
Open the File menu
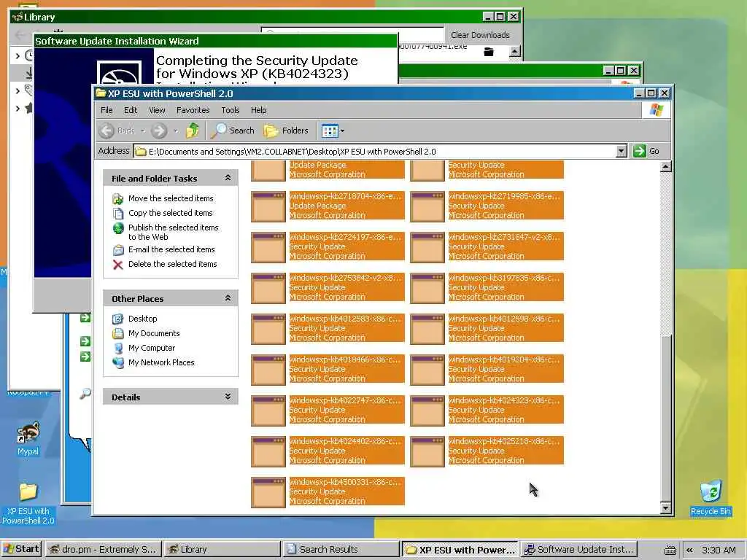pos(107,110)
